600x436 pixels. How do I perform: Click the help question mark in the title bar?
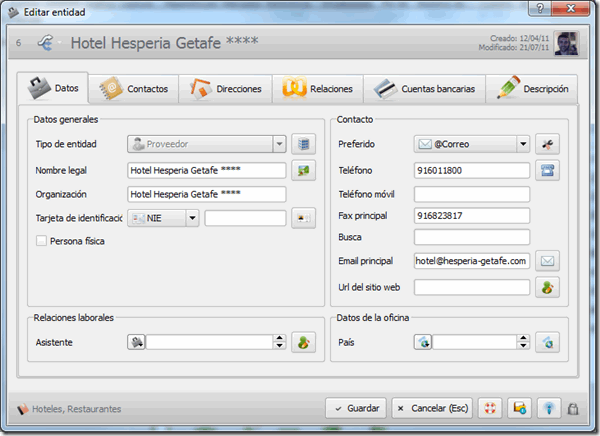(x=540, y=8)
